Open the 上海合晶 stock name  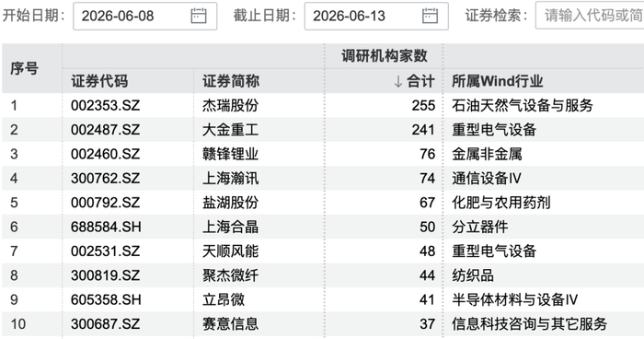230,227
